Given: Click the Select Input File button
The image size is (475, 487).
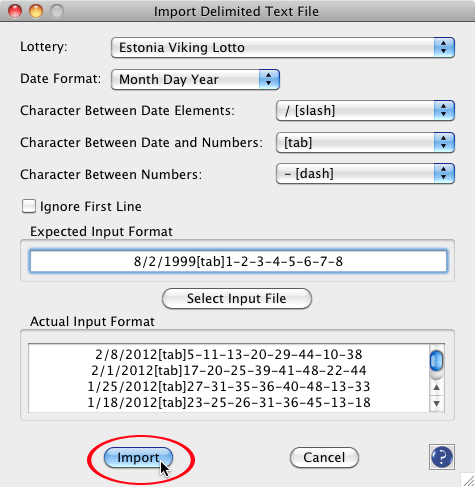Looking at the screenshot, I should pos(237,298).
